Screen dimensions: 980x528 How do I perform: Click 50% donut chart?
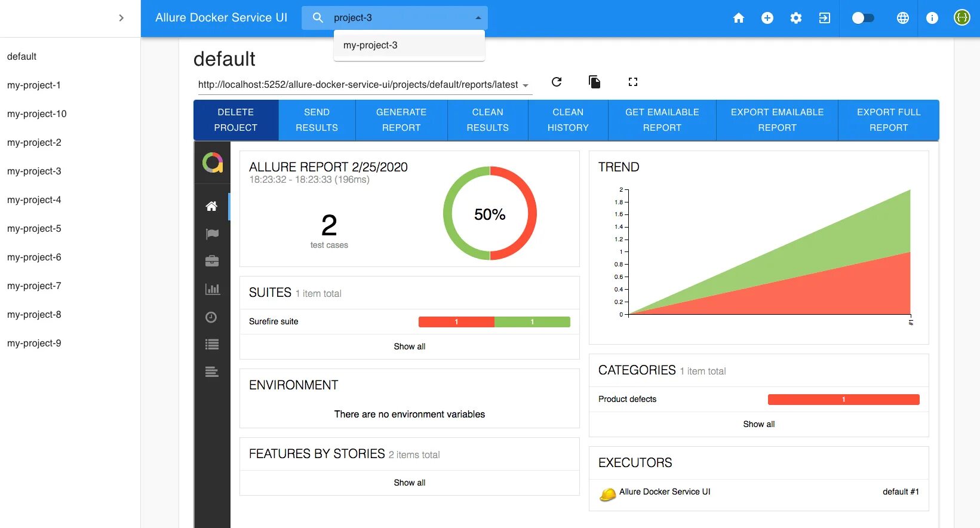click(x=490, y=213)
